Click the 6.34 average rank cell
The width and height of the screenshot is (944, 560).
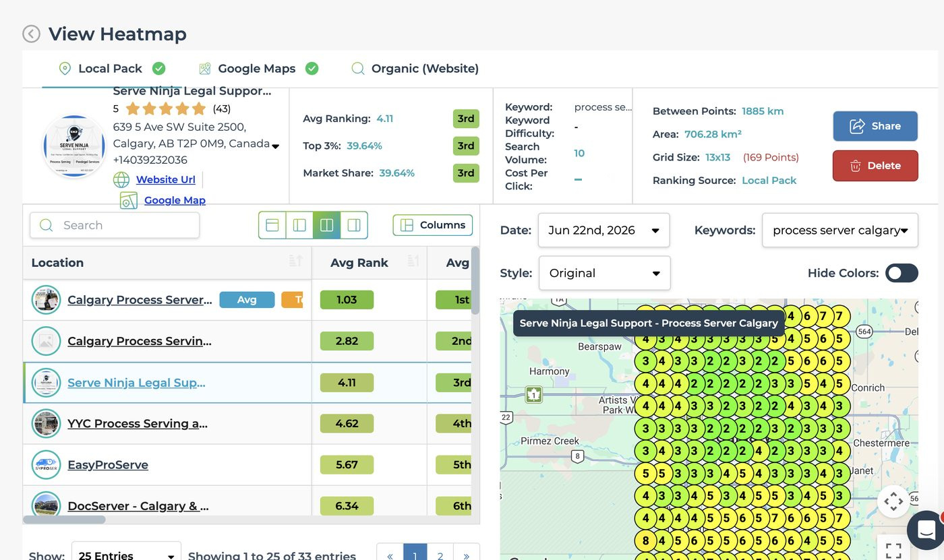(x=347, y=506)
